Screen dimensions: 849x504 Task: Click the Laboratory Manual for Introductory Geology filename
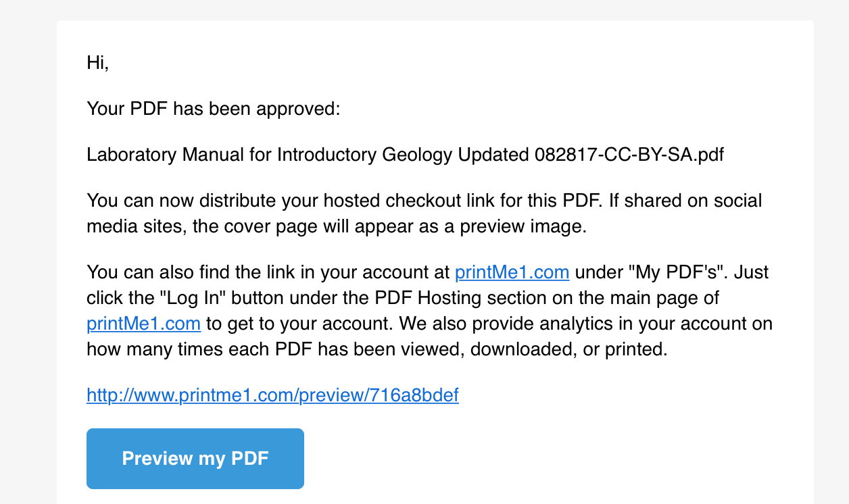(x=406, y=155)
